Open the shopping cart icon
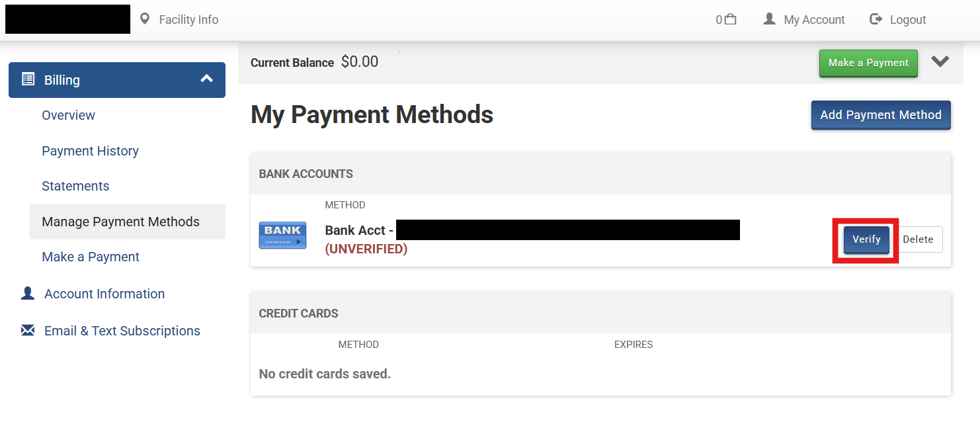The width and height of the screenshot is (980, 428). click(x=730, y=19)
